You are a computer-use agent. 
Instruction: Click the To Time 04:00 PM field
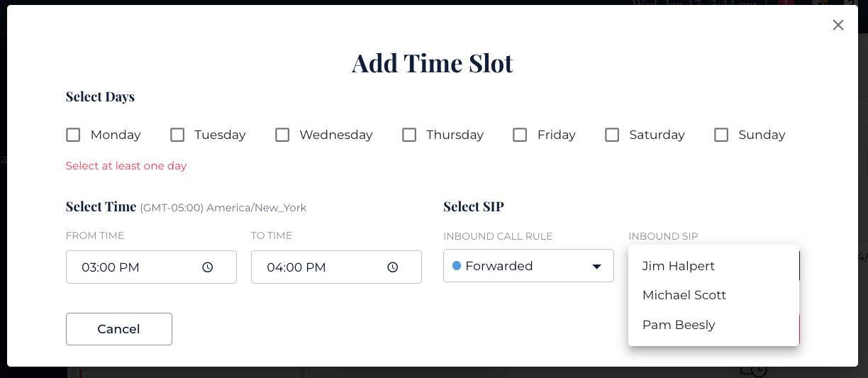click(x=312, y=267)
